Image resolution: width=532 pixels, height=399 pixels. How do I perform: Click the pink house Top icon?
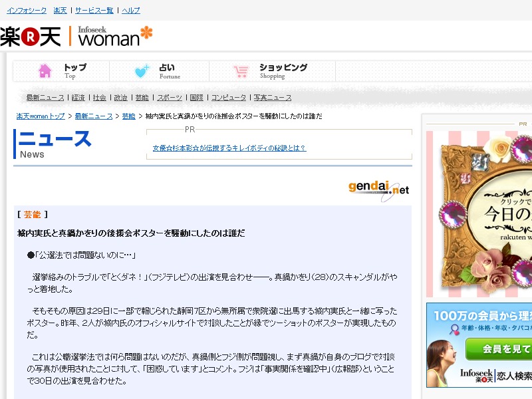pos(45,71)
